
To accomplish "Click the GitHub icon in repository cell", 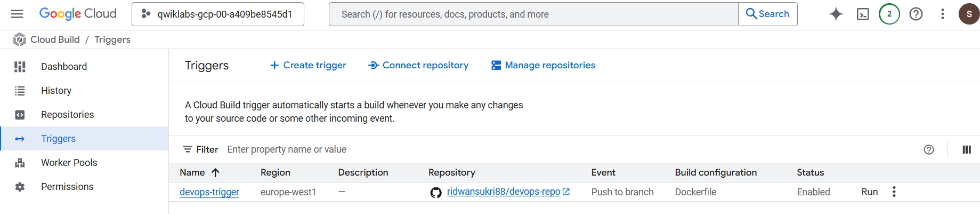I will [x=436, y=193].
